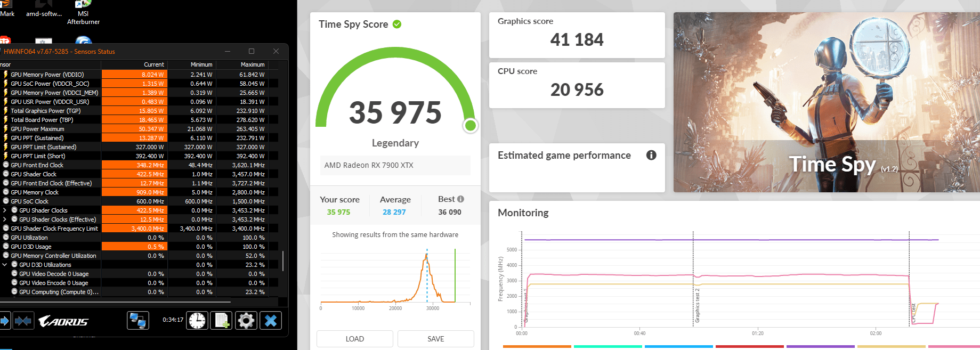Click the Maximum column header in HWiNFO

253,64
